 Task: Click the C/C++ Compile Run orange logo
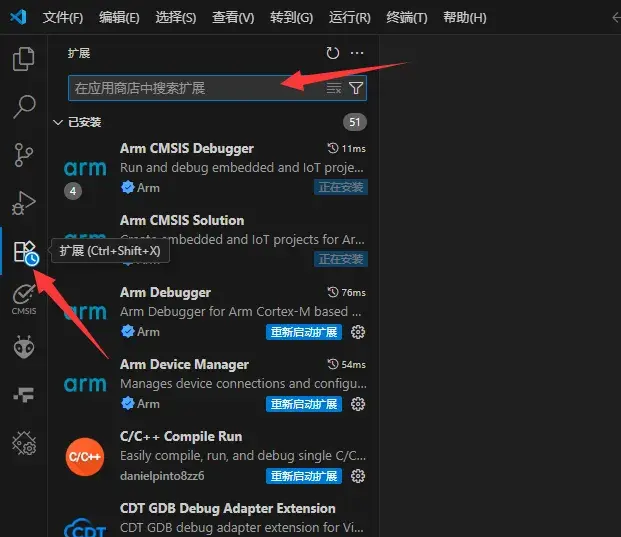[85, 457]
